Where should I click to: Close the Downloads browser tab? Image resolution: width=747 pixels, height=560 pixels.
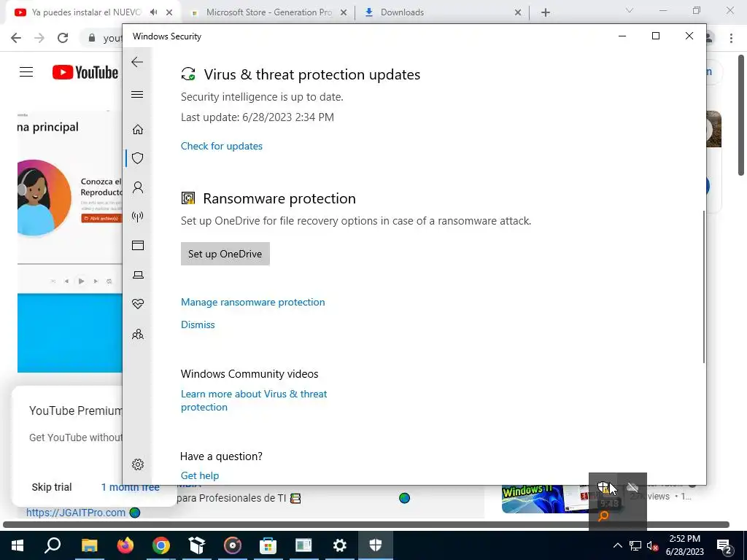[x=518, y=13]
